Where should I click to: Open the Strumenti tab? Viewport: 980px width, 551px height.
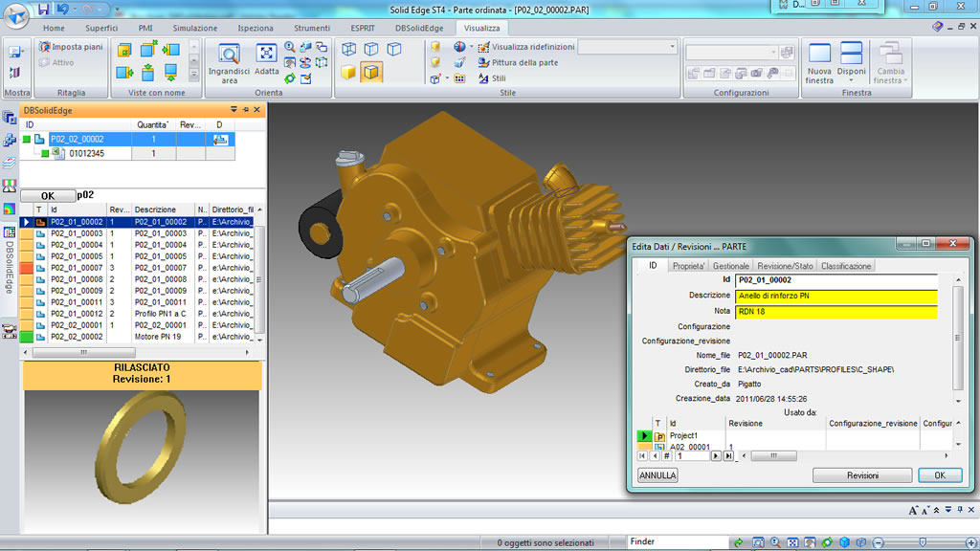[x=312, y=28]
